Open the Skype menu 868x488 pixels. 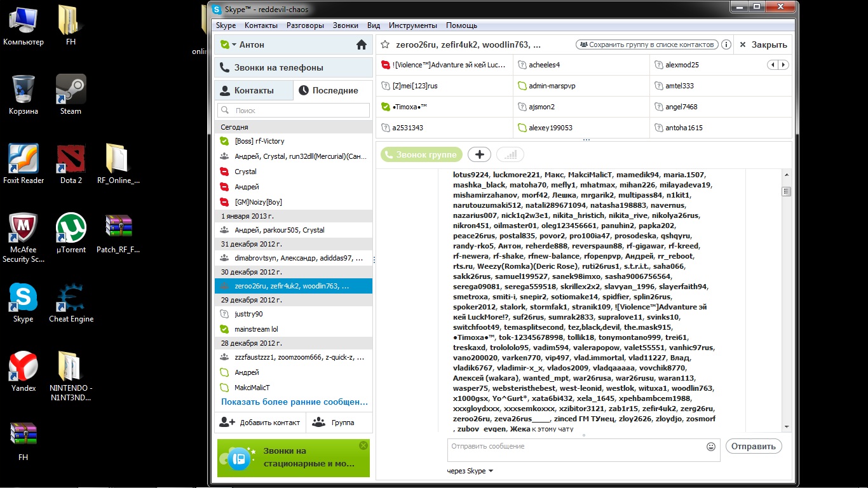point(226,25)
